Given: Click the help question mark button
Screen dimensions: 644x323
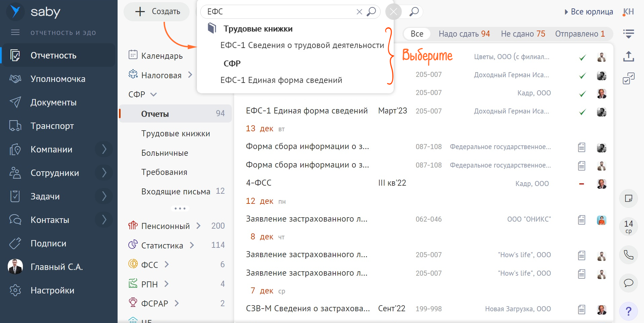Looking at the screenshot, I should tap(628, 311).
